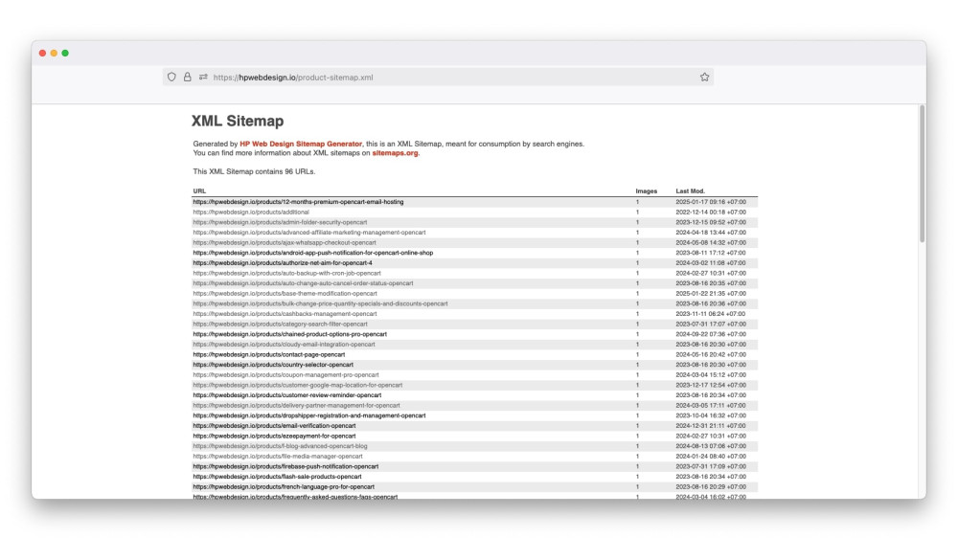Open the authorize-net-aim-for-opencart-4 link
Viewport: 958px width, 560px height.
(x=282, y=263)
